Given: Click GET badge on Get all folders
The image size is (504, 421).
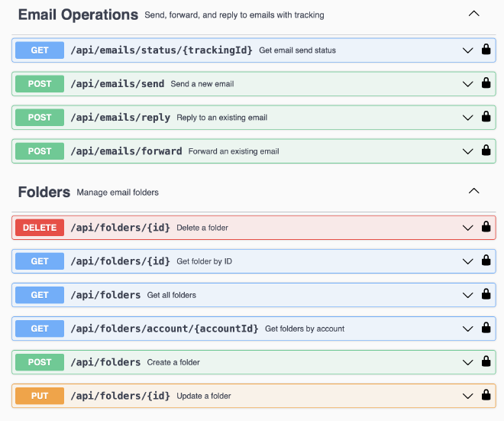Looking at the screenshot, I should (x=40, y=295).
